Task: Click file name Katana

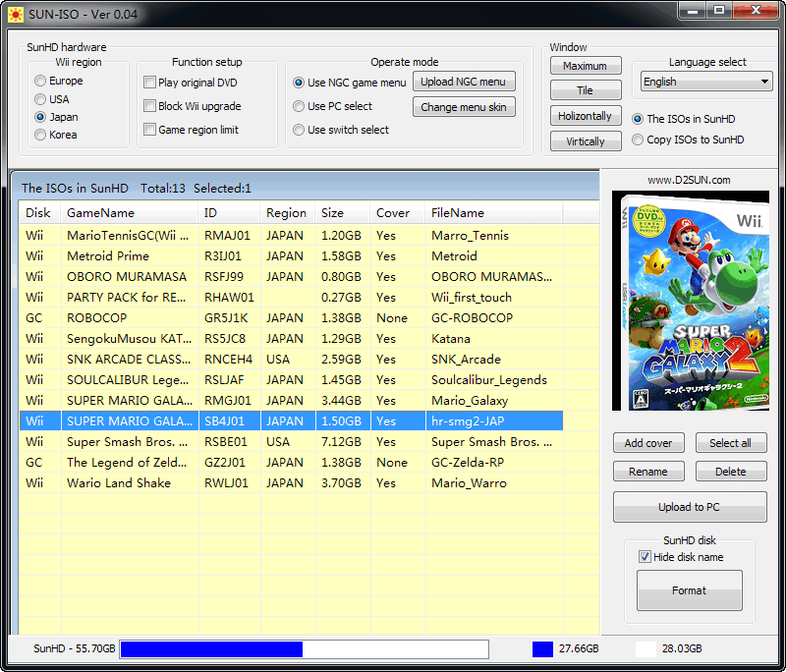Action: [451, 339]
